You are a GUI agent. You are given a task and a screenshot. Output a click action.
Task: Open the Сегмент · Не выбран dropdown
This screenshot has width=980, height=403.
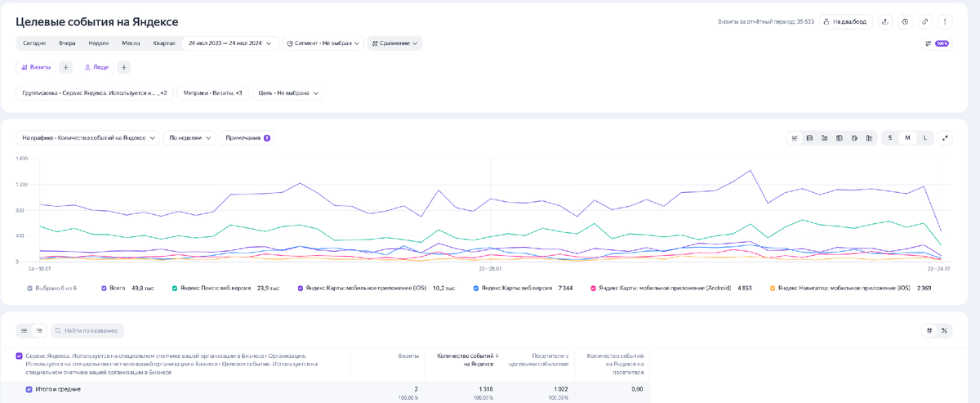tap(323, 43)
